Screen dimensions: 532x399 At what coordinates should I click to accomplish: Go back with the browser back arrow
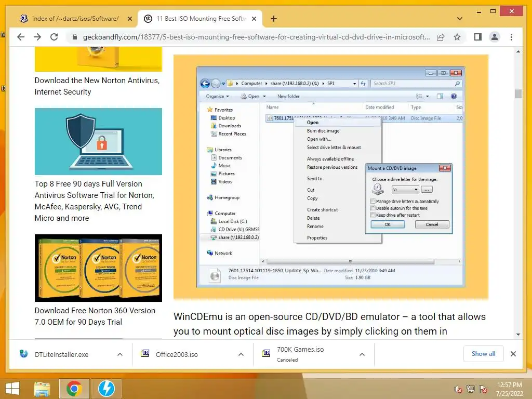point(21,37)
